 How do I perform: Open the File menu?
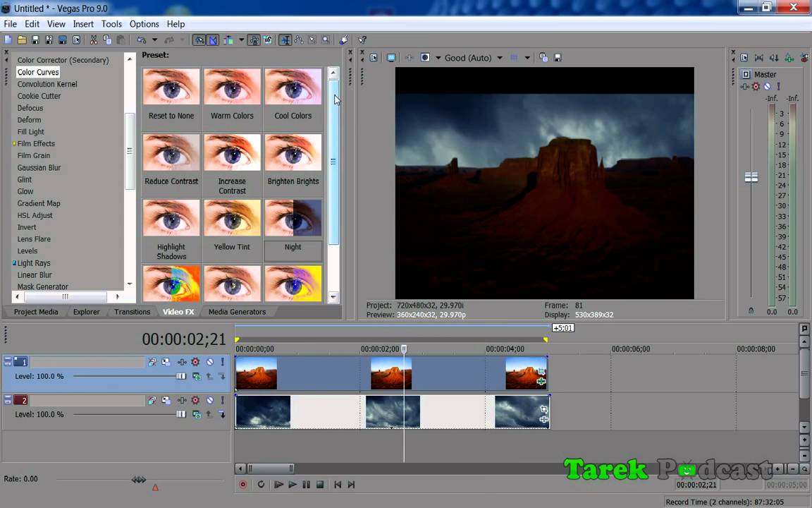[11, 24]
